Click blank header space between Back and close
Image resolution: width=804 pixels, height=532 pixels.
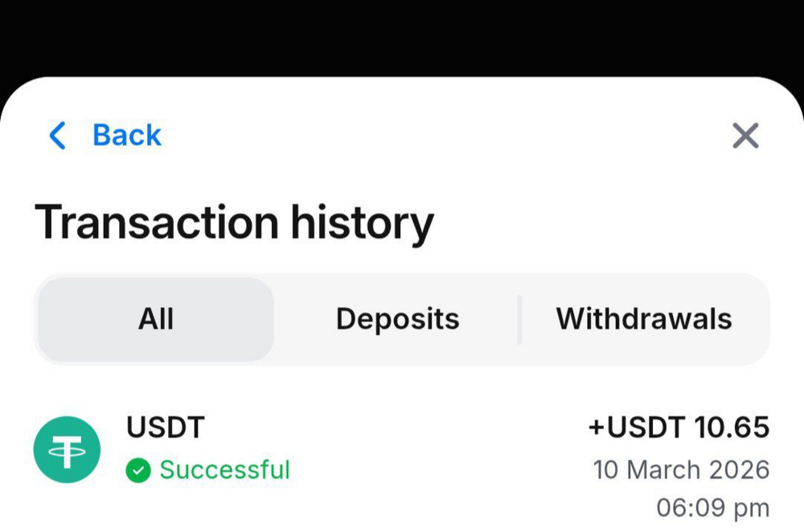pyautogui.click(x=442, y=136)
